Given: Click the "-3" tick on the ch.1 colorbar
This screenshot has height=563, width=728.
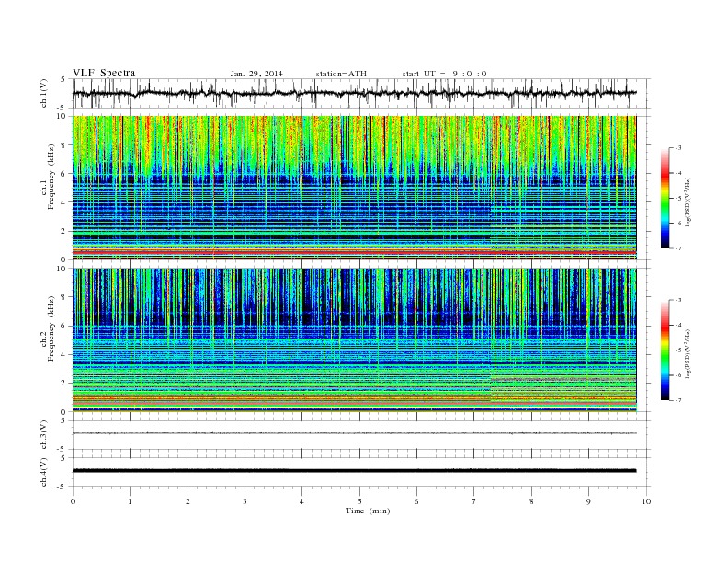Looking at the screenshot, I should pos(677,148).
